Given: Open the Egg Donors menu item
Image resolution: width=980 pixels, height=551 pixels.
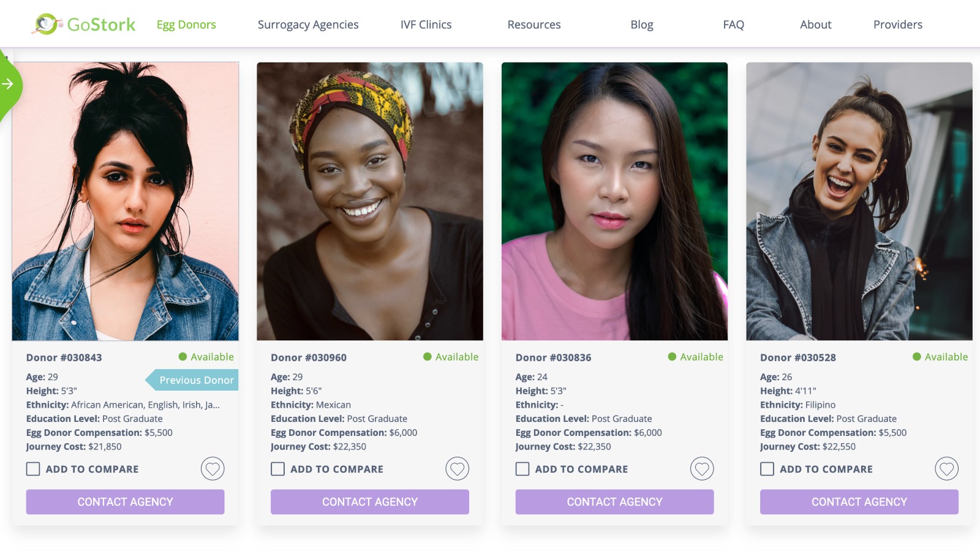Looking at the screenshot, I should pos(186,24).
